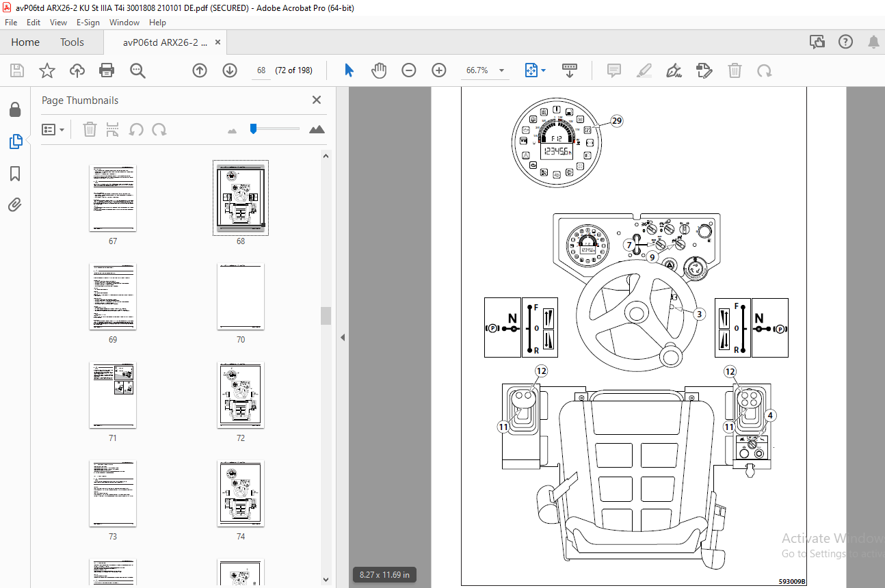Select the avP06td ARX26-2 document tab
This screenshot has width=885, height=588.
165,42
